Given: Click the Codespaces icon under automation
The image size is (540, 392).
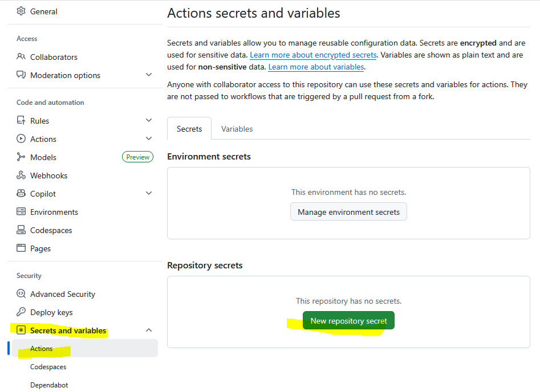Looking at the screenshot, I should (21, 230).
